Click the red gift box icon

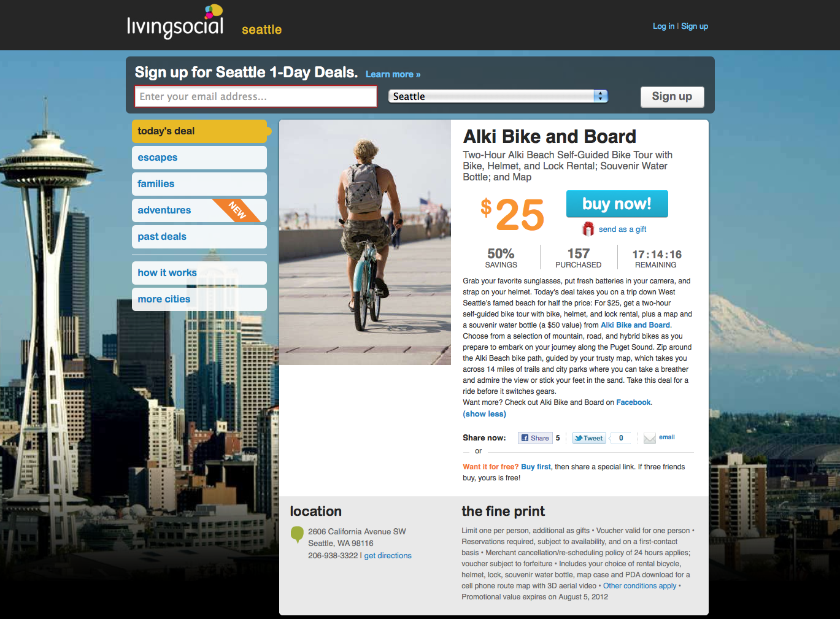tap(588, 229)
